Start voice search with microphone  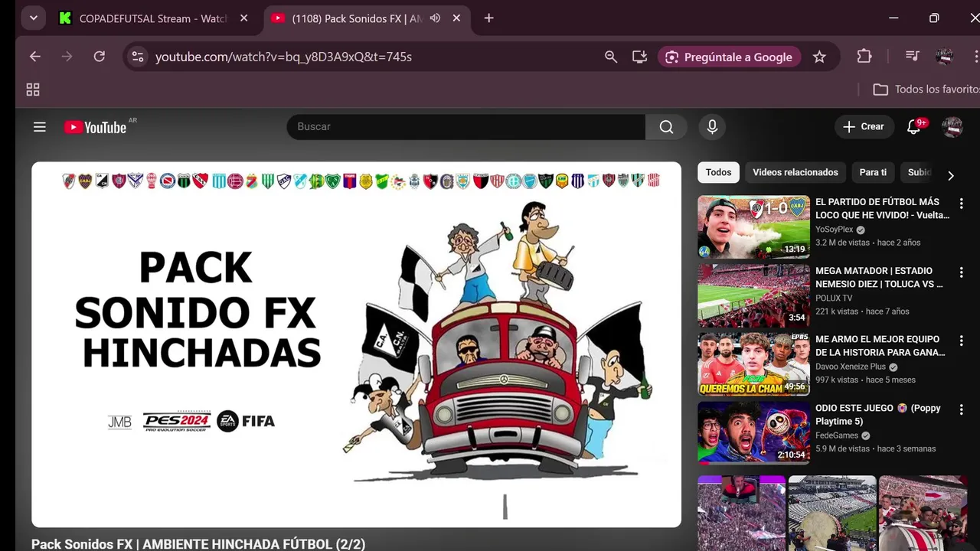[x=712, y=126]
